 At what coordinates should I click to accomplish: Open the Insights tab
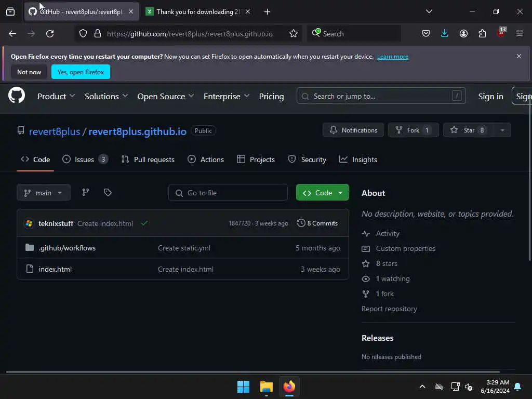(x=358, y=159)
